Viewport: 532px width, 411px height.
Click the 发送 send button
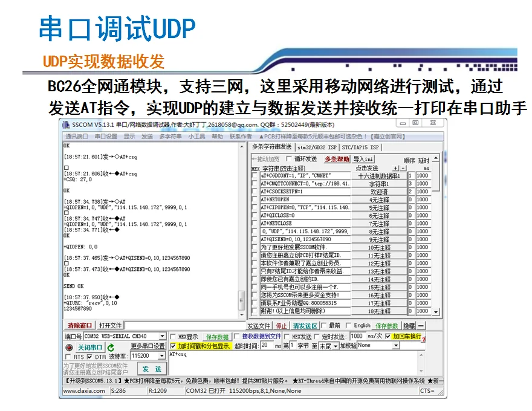(x=152, y=369)
